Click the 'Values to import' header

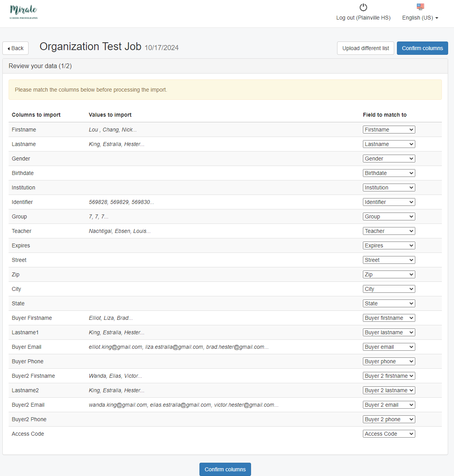[110, 115]
